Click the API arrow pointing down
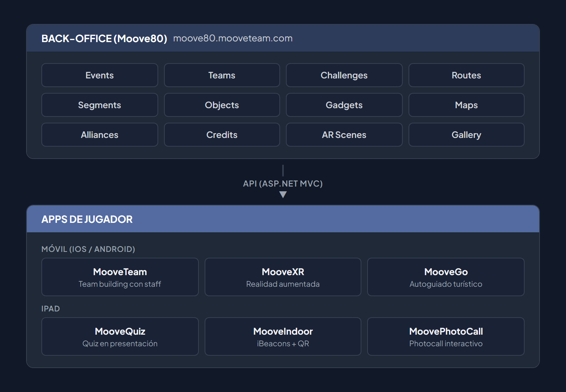Image resolution: width=566 pixels, height=392 pixels. point(283,195)
